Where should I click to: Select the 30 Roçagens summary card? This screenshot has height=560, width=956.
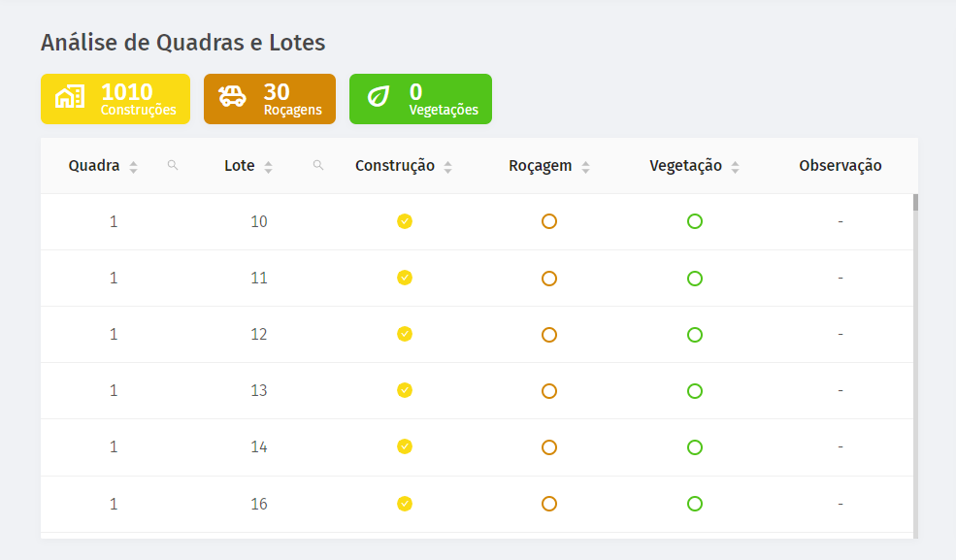270,99
